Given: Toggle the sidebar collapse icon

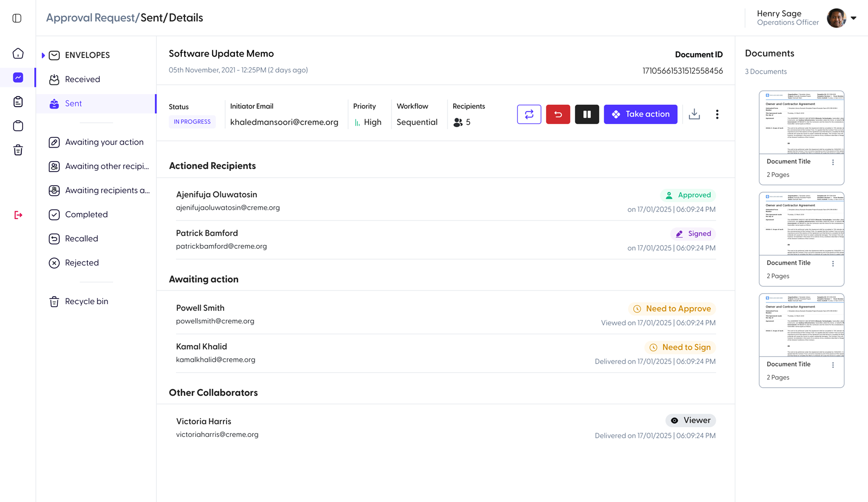Looking at the screenshot, I should (17, 18).
